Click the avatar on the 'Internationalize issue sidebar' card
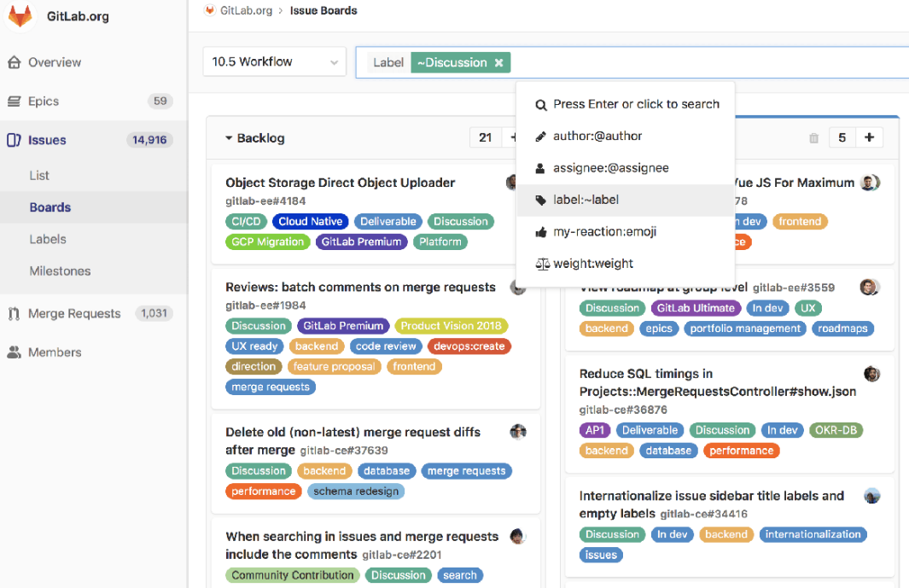 tap(872, 496)
